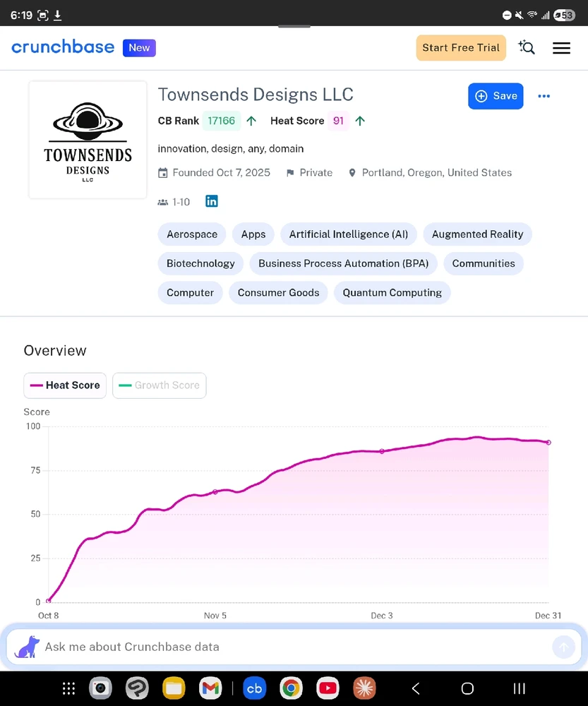Image resolution: width=588 pixels, height=706 pixels.
Task: Click the Start Free Trial button
Action: pyautogui.click(x=461, y=48)
